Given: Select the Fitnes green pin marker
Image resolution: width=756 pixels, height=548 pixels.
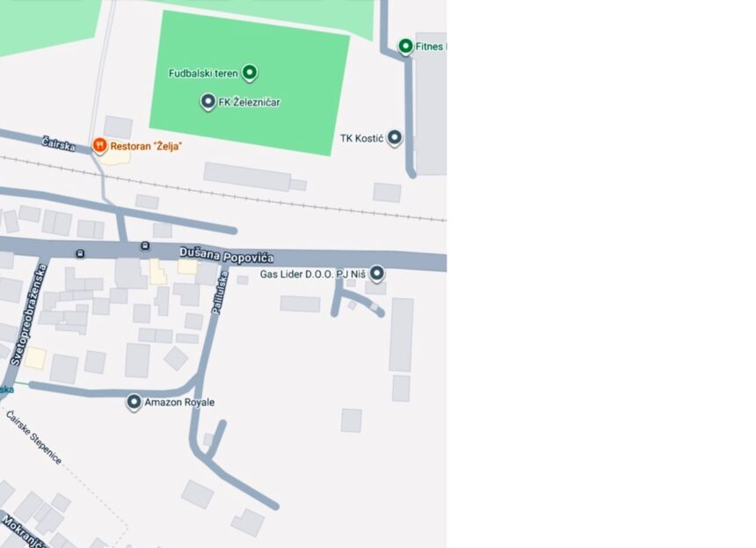Looking at the screenshot, I should click(405, 46).
